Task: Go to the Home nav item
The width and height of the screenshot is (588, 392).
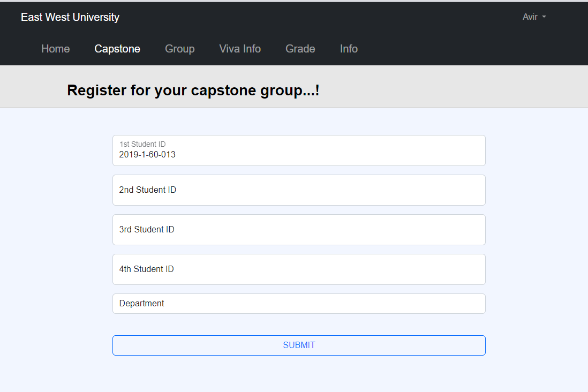Action: click(56, 49)
